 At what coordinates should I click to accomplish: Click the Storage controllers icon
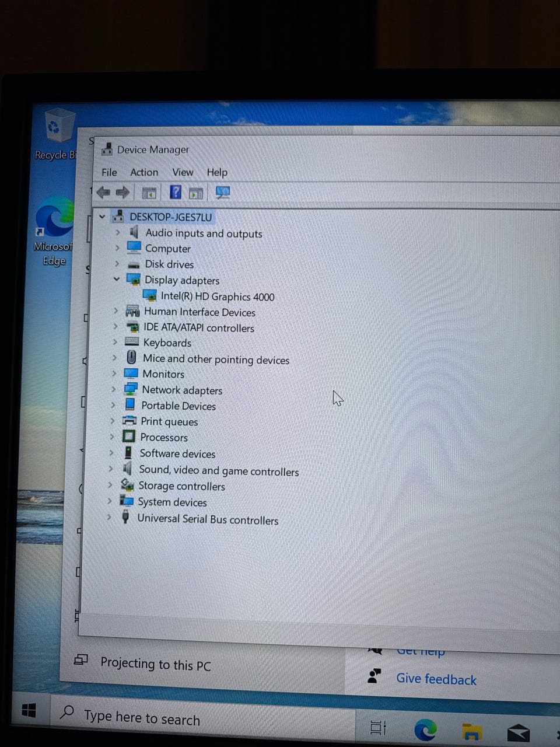pos(127,484)
